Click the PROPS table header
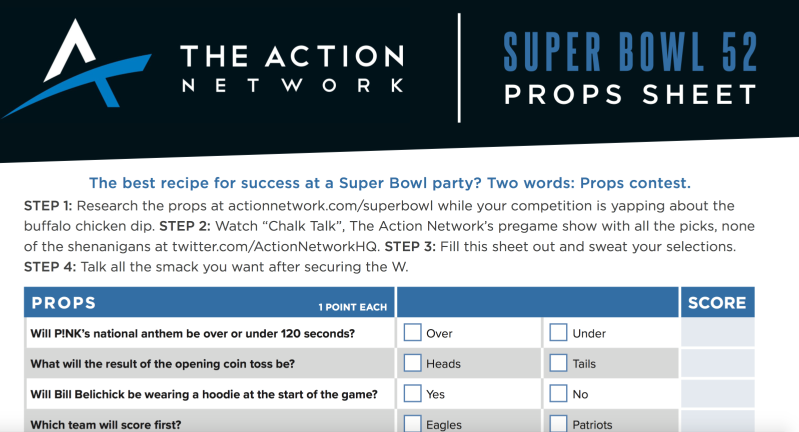799x432 pixels. [x=209, y=303]
